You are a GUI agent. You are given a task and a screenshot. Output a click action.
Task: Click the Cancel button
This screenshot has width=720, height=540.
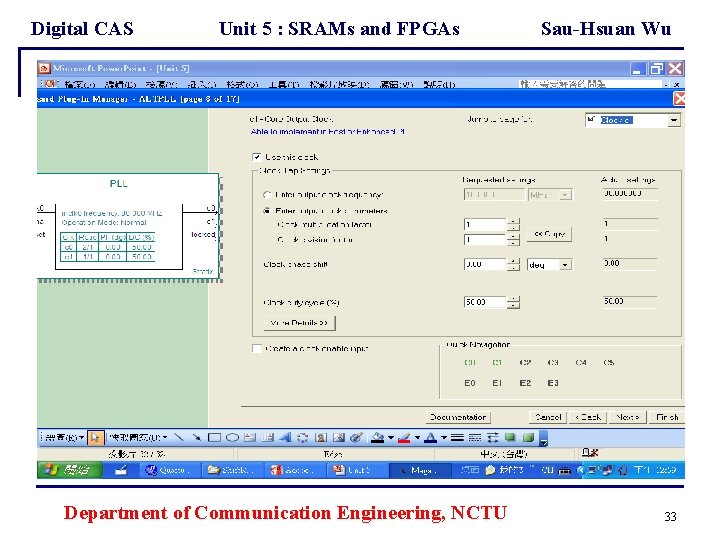click(548, 417)
